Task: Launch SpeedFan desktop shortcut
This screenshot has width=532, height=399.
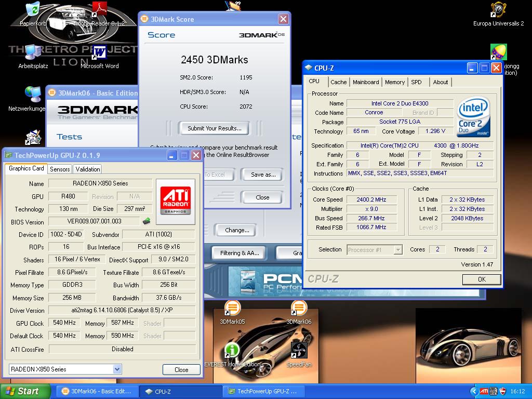Action: coord(299,351)
